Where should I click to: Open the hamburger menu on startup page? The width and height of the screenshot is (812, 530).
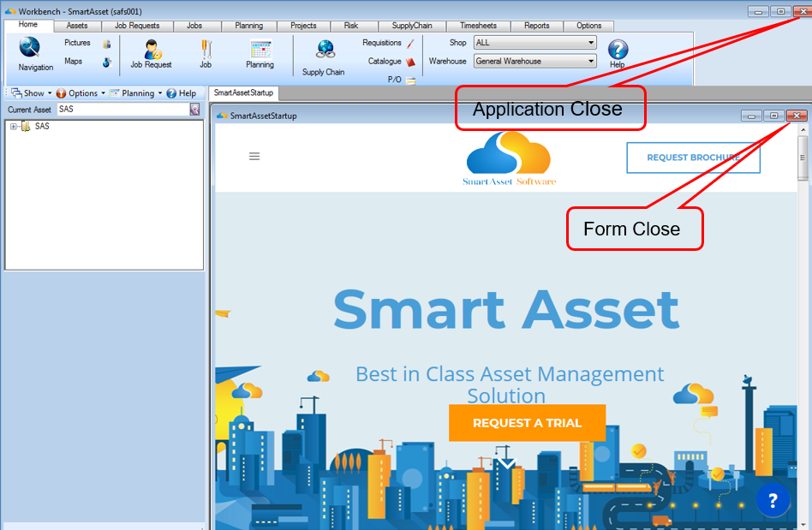point(254,157)
